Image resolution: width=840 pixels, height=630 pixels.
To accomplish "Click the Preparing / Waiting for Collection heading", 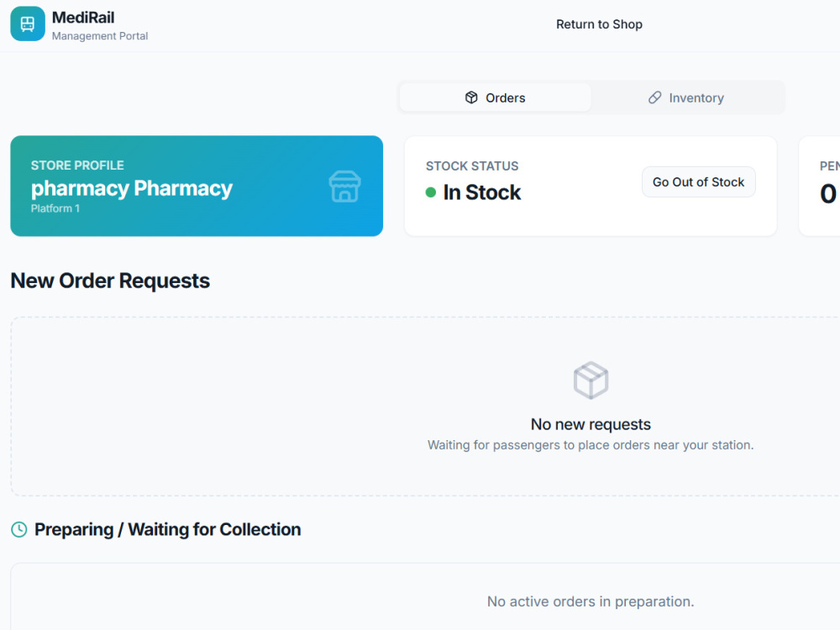I will tap(168, 529).
